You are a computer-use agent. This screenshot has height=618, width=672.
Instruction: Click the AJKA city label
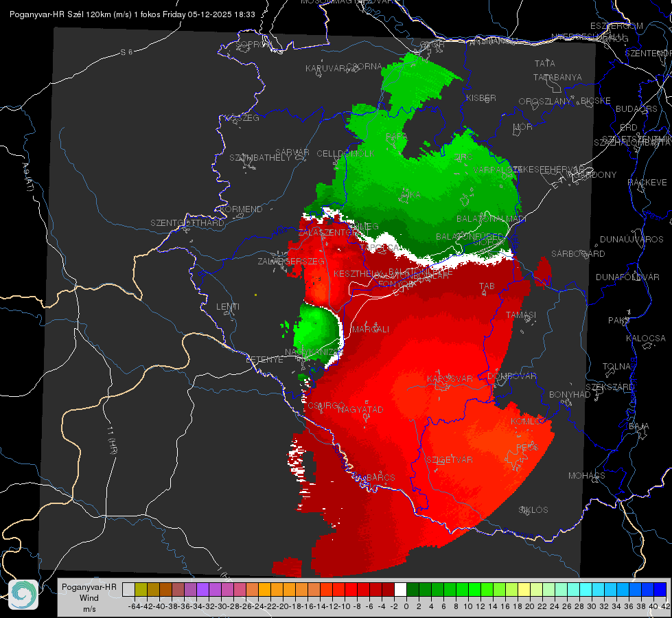click(411, 195)
